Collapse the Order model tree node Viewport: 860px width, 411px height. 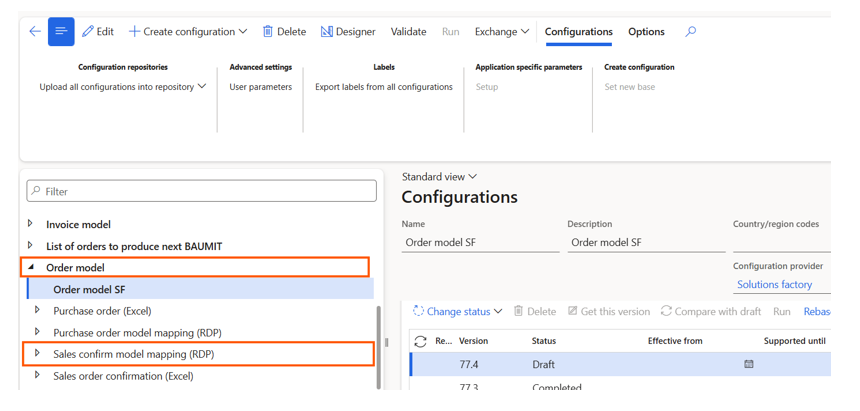[30, 267]
